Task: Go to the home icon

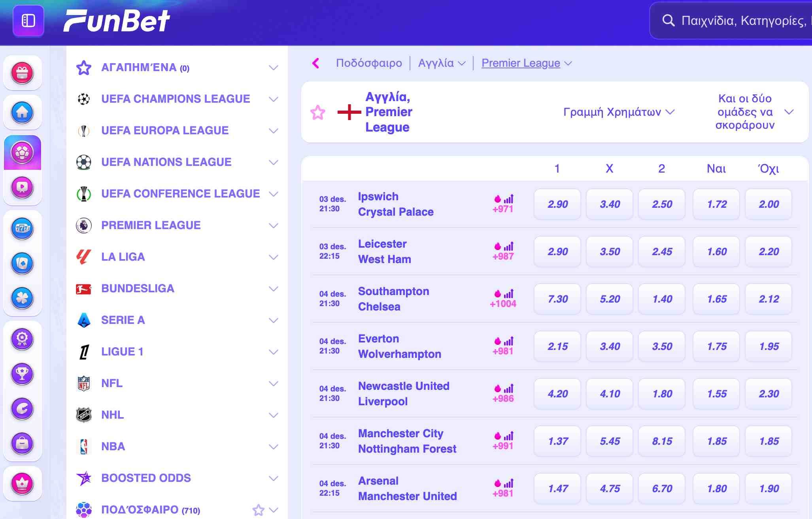Action: tap(23, 112)
